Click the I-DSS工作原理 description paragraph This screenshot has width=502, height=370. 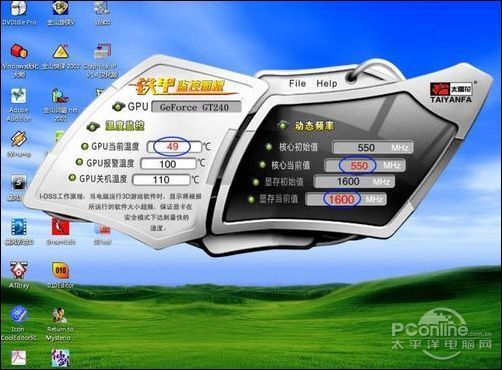coord(120,212)
